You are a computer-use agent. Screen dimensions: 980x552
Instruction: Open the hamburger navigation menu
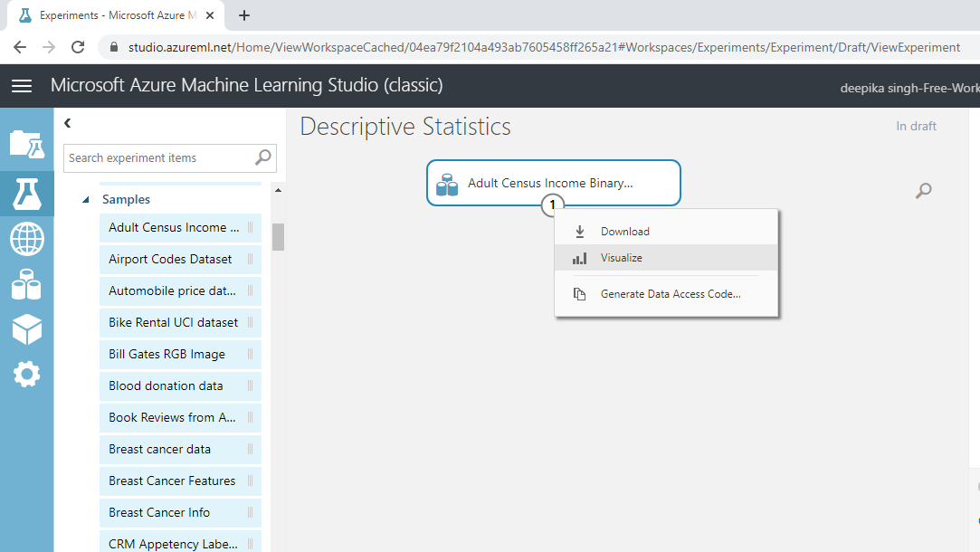[x=22, y=86]
